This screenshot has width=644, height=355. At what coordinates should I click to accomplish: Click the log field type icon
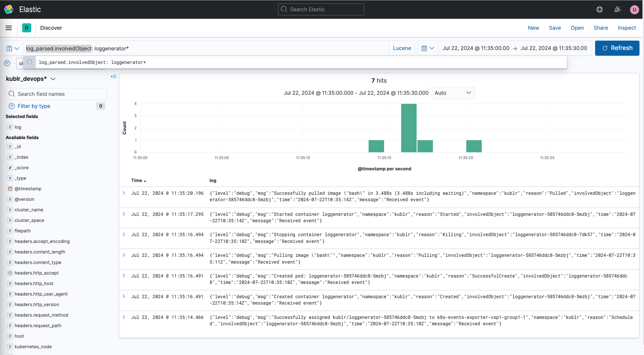10,127
